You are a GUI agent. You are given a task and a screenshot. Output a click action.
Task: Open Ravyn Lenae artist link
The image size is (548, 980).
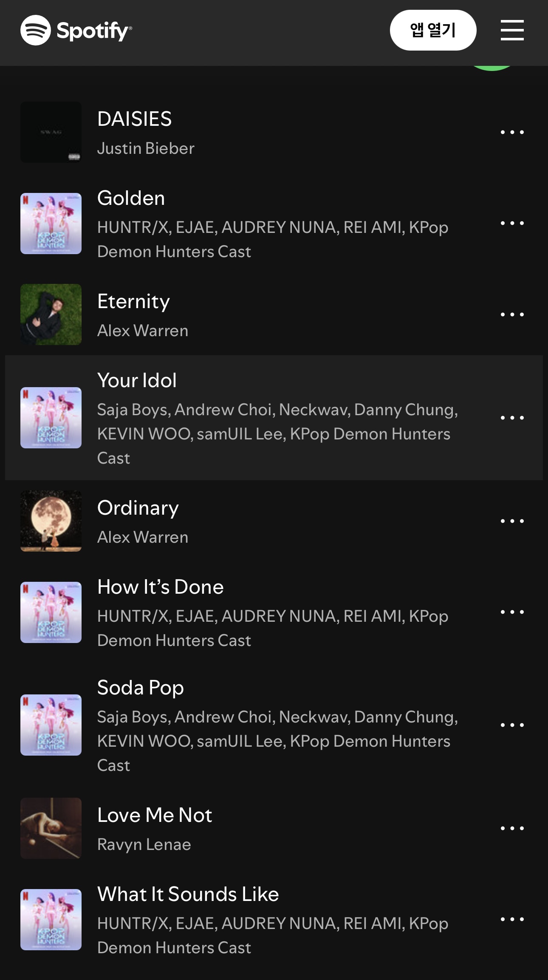[144, 844]
